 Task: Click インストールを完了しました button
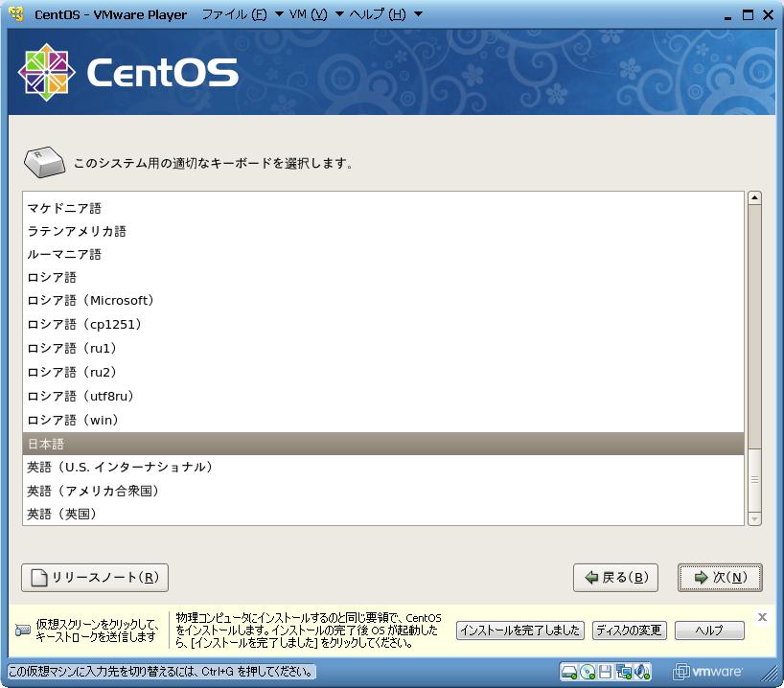point(520,631)
